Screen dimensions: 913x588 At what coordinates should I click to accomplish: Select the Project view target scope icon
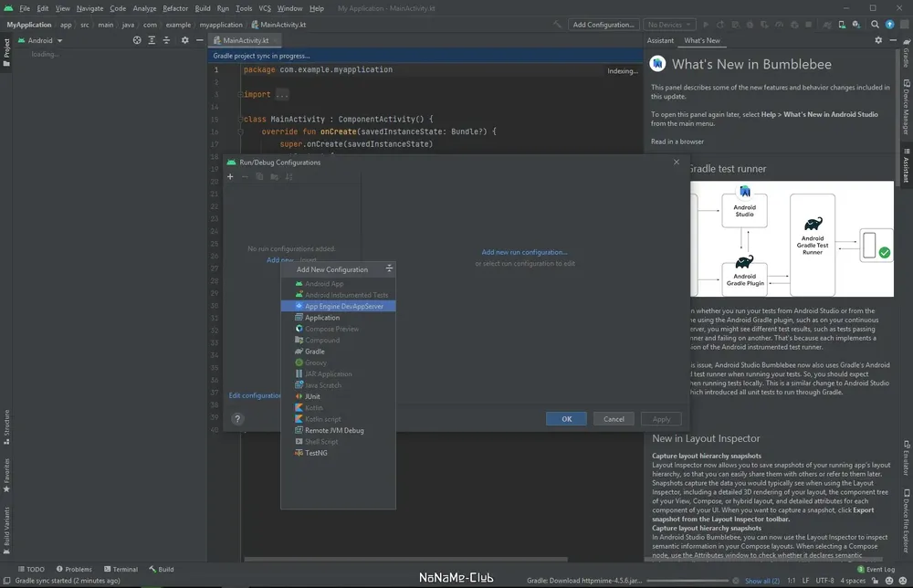click(137, 40)
